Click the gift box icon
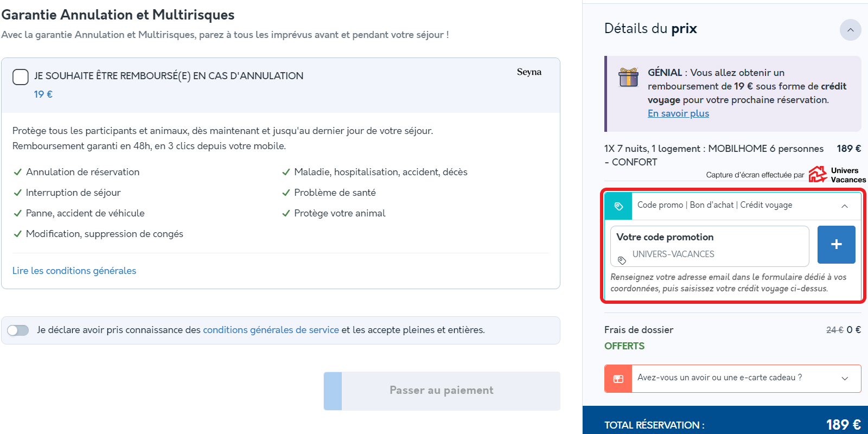Viewport: 868px width, 434px height. tap(629, 77)
